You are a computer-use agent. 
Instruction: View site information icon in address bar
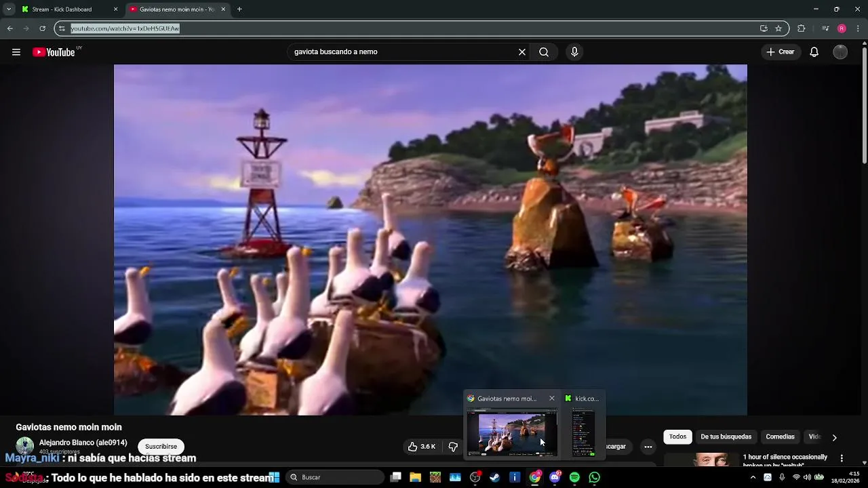pyautogui.click(x=62, y=28)
